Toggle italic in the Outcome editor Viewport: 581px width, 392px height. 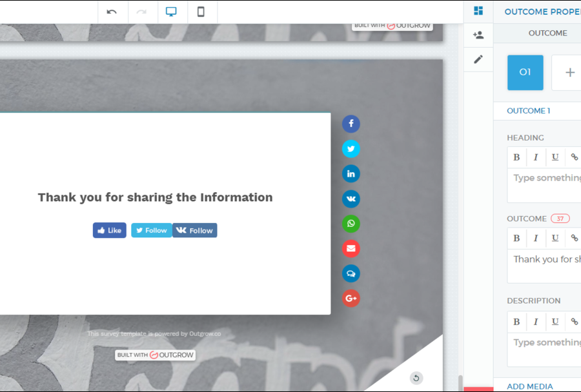(x=535, y=238)
